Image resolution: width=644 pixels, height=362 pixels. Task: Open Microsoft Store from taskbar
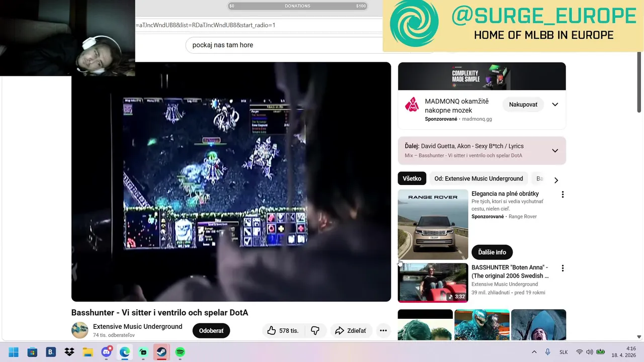click(32, 352)
